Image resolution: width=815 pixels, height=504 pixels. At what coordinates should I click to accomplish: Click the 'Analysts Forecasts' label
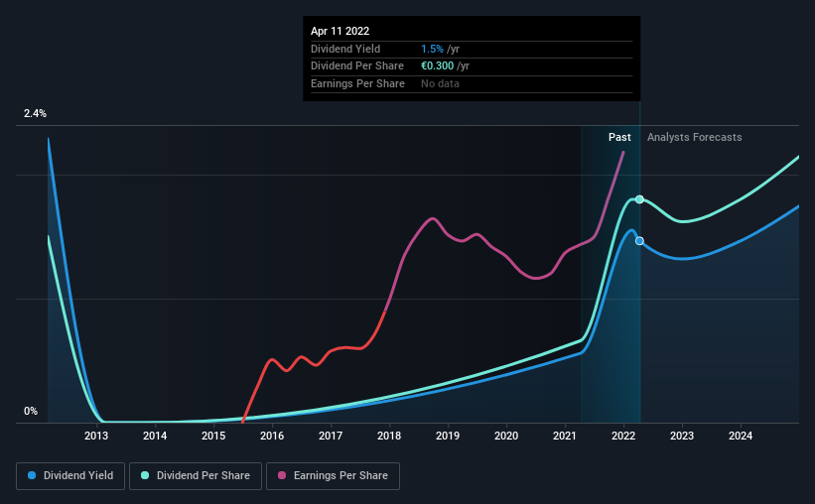[x=695, y=137]
